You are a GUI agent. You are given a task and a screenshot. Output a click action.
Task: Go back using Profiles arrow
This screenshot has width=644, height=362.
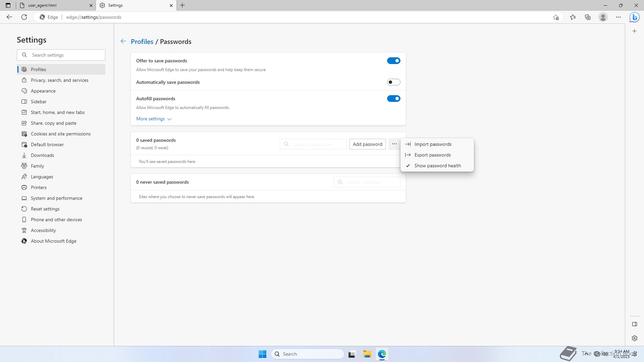click(123, 41)
